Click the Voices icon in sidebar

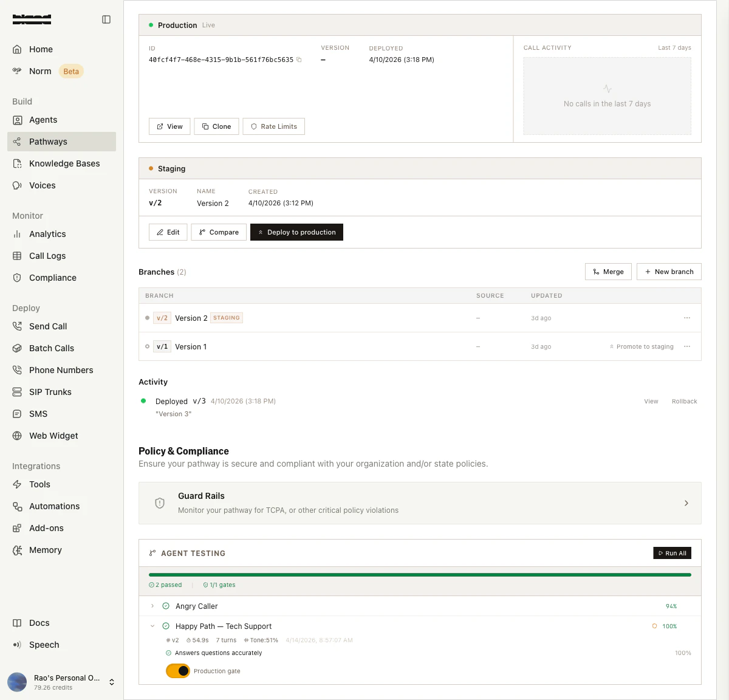[17, 185]
